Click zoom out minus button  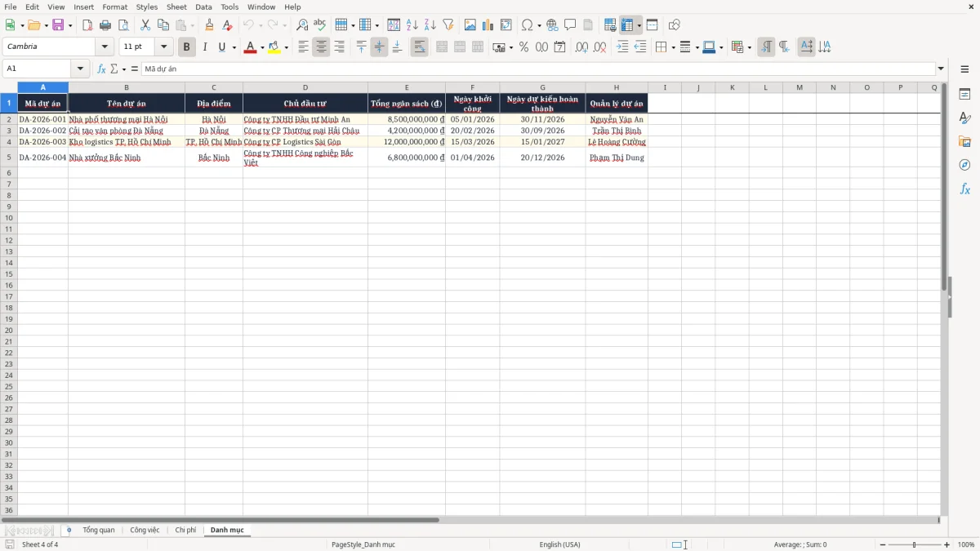[x=883, y=544]
